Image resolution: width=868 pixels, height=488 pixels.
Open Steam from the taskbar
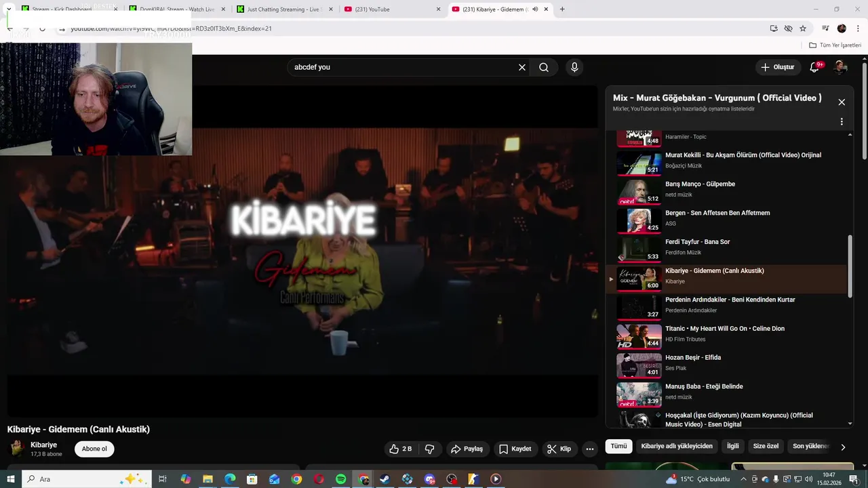click(x=385, y=479)
